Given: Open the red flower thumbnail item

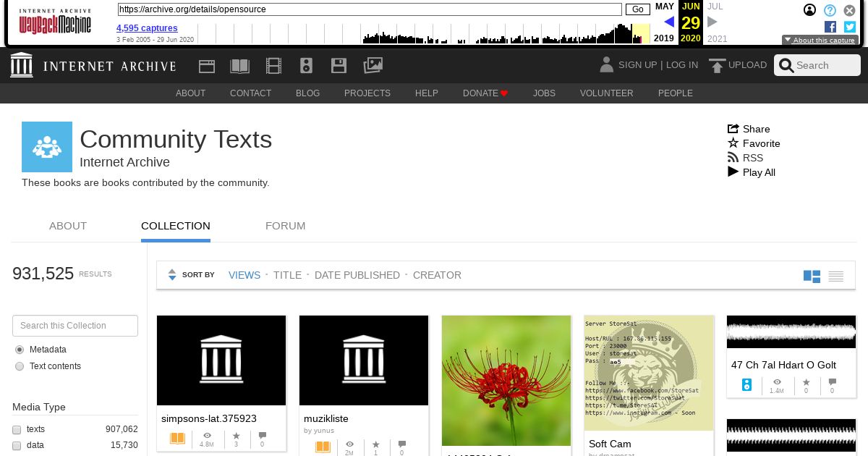Looking at the screenshot, I should [x=506, y=381].
